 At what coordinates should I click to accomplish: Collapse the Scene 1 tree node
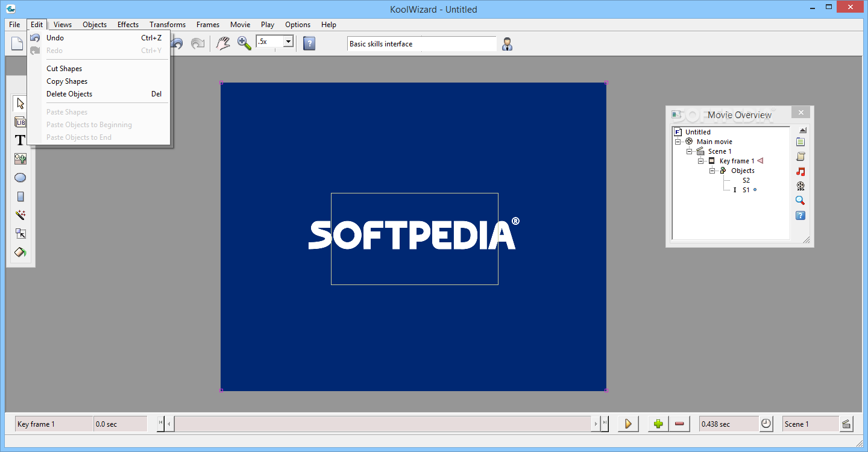click(x=690, y=151)
